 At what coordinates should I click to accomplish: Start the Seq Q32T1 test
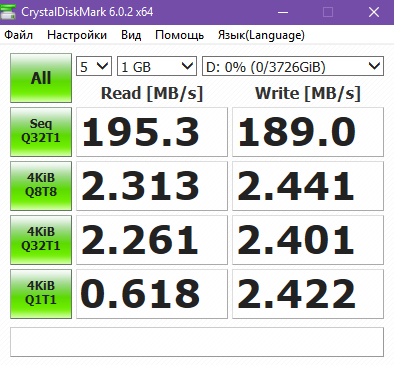click(x=41, y=132)
